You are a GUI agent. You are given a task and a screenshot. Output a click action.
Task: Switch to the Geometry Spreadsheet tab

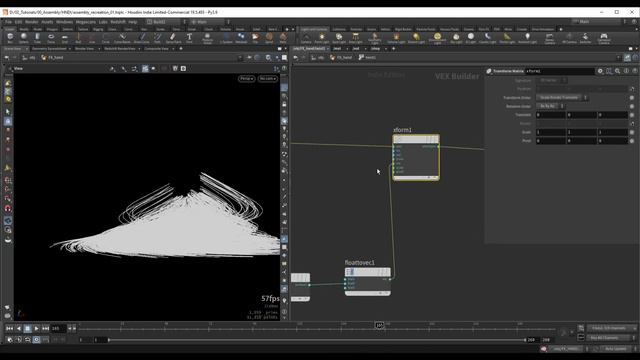pyautogui.click(x=49, y=49)
